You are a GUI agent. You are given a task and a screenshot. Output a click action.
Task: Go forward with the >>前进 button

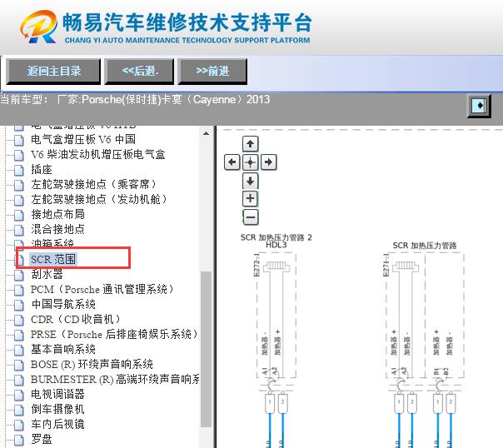(212, 71)
